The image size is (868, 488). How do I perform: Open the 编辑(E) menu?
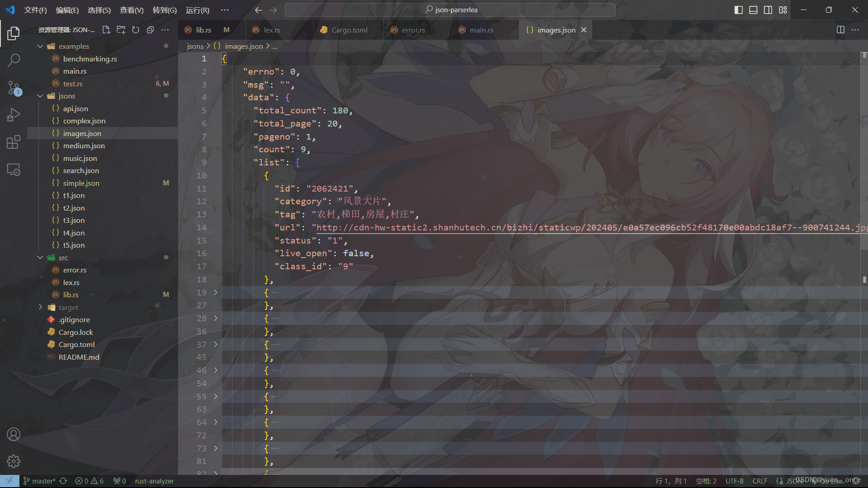coord(67,10)
